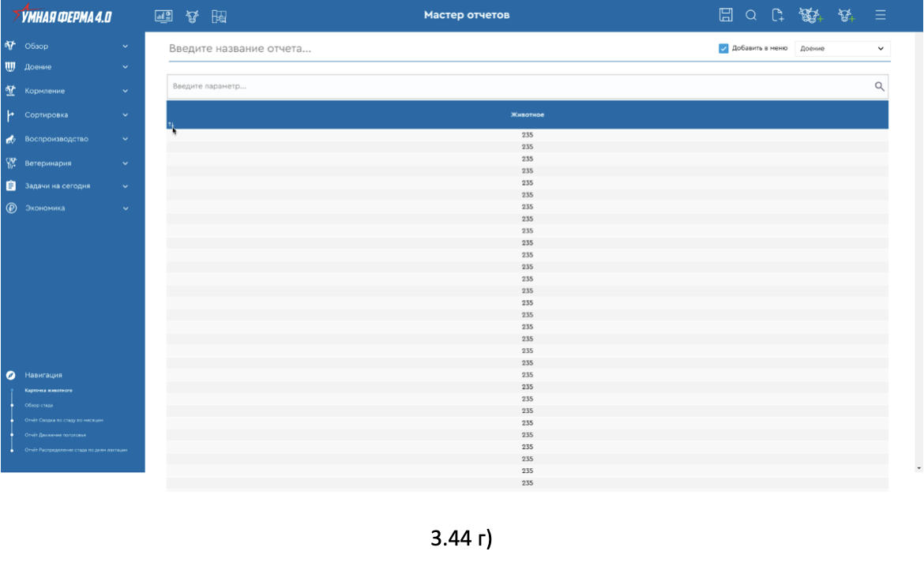Image resolution: width=924 pixels, height=570 pixels.
Task: Open the Обзор menu item
Action: [x=36, y=46]
